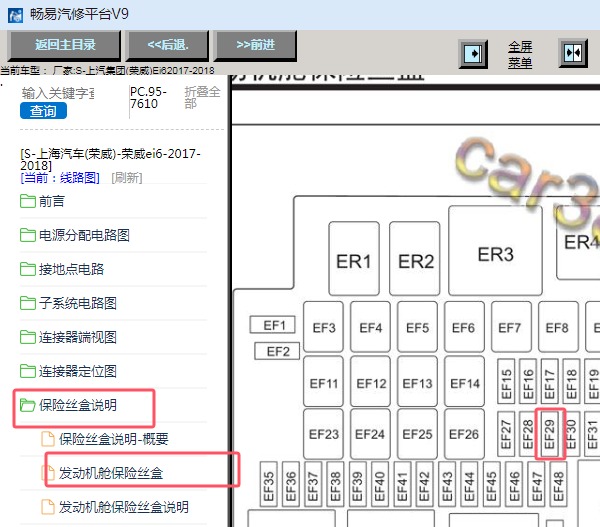Click the 连接器端视图 folder icon

(x=28, y=337)
